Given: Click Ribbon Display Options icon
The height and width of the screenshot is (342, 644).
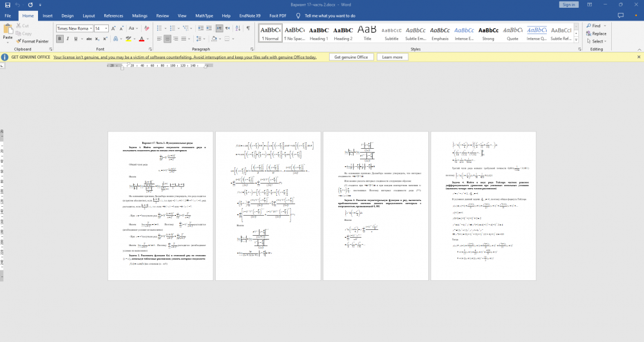Looking at the screenshot, I should pyautogui.click(x=590, y=5).
